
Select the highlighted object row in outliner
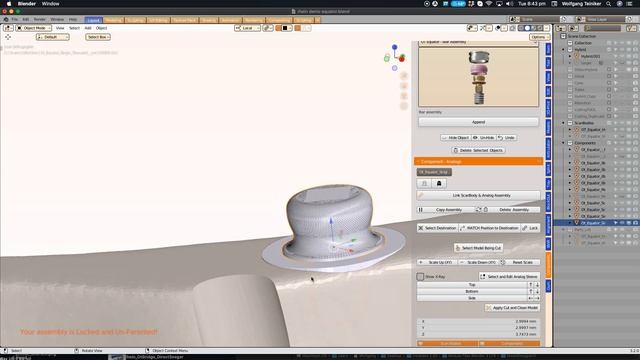(597, 223)
